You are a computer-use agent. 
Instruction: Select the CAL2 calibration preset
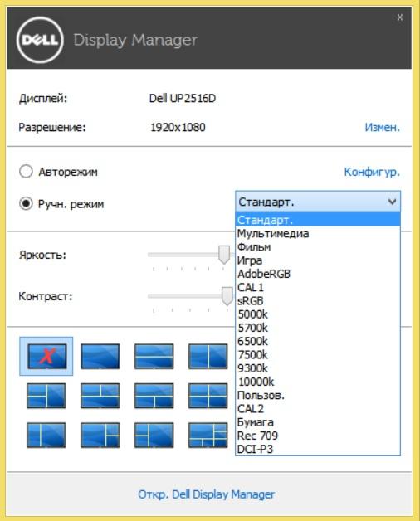pos(318,408)
